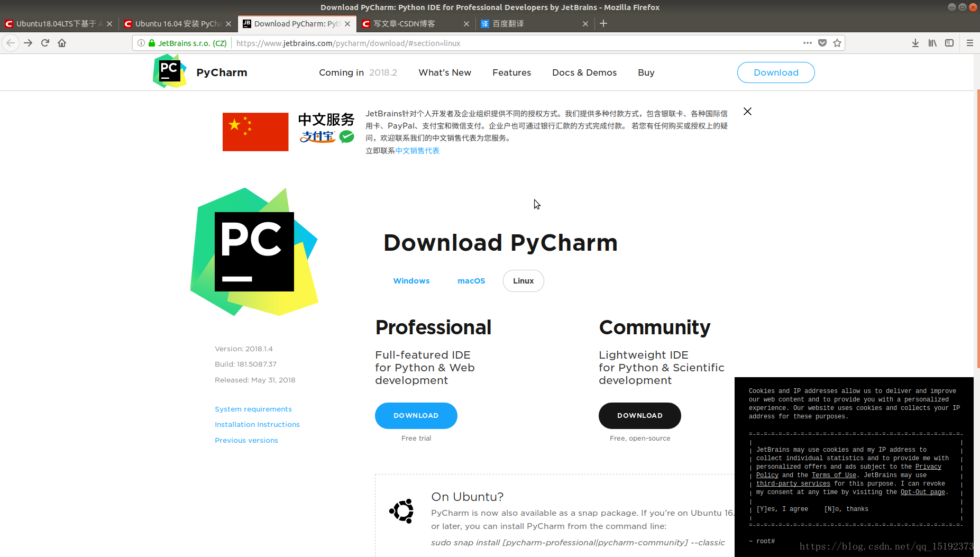Open Features page
The height and width of the screenshot is (557, 980).
(511, 72)
